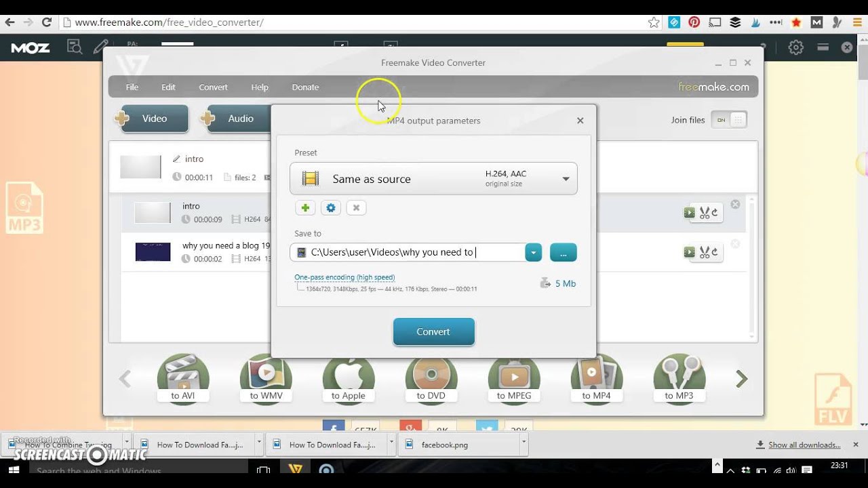Open the File menu in Freemake
Viewport: 868px width, 488px height.
(x=132, y=87)
